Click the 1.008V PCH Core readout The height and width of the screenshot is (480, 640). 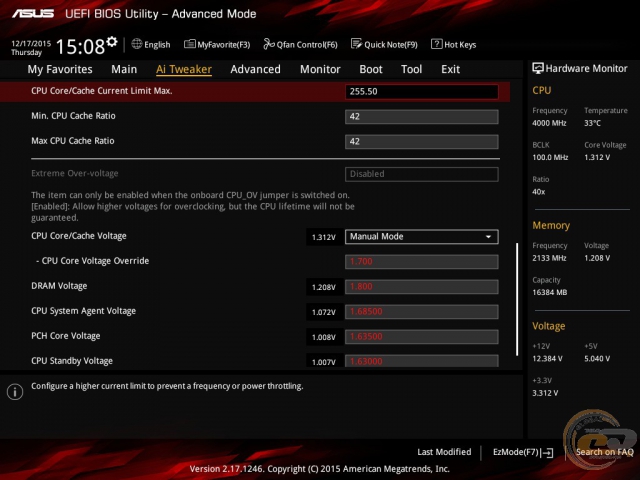[324, 337]
